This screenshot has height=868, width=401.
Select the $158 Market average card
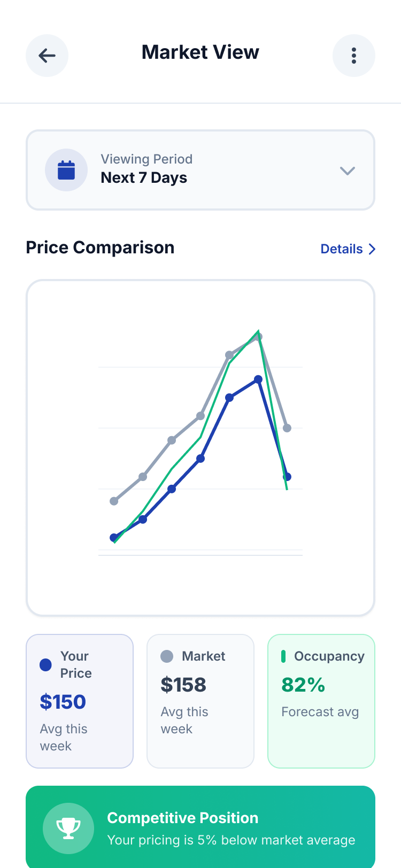pyautogui.click(x=200, y=701)
